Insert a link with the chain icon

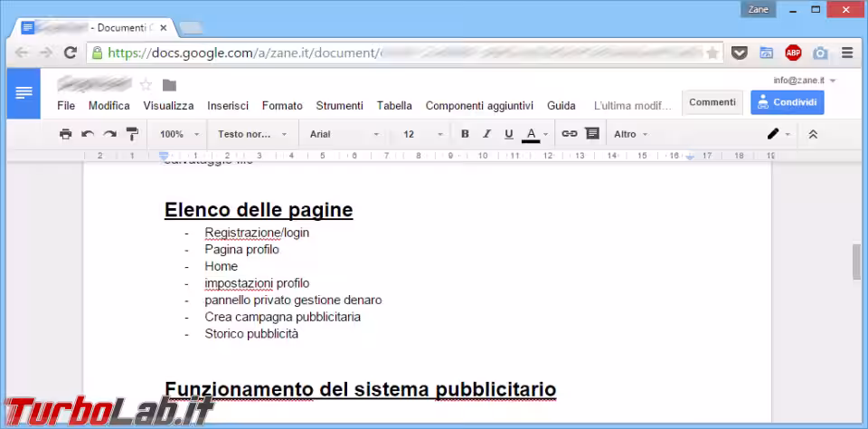pyautogui.click(x=570, y=134)
